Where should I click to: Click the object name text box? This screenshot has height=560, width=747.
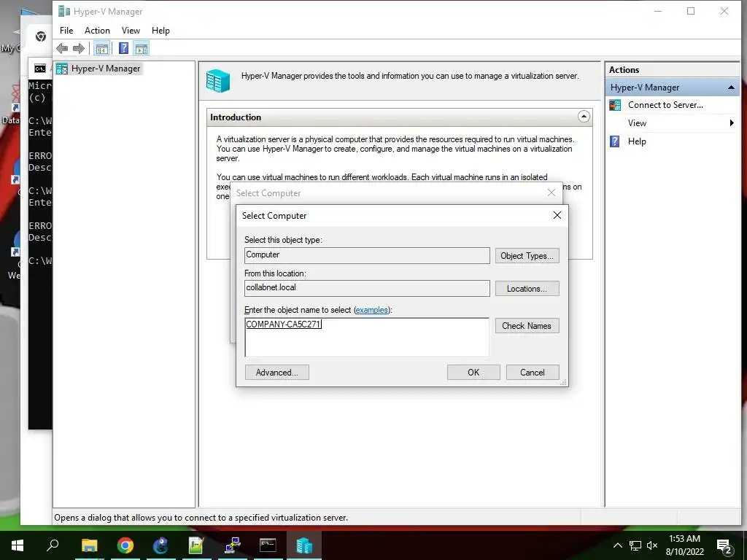tap(367, 337)
